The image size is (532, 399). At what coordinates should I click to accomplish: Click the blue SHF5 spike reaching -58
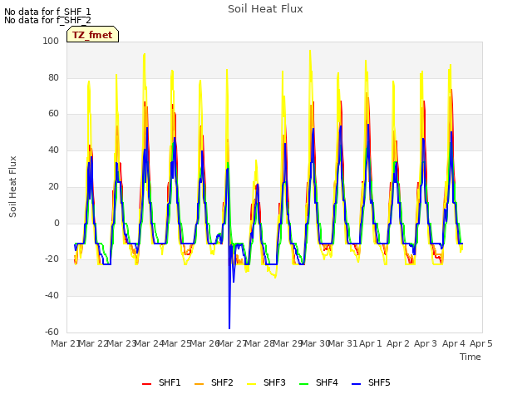click(229, 328)
